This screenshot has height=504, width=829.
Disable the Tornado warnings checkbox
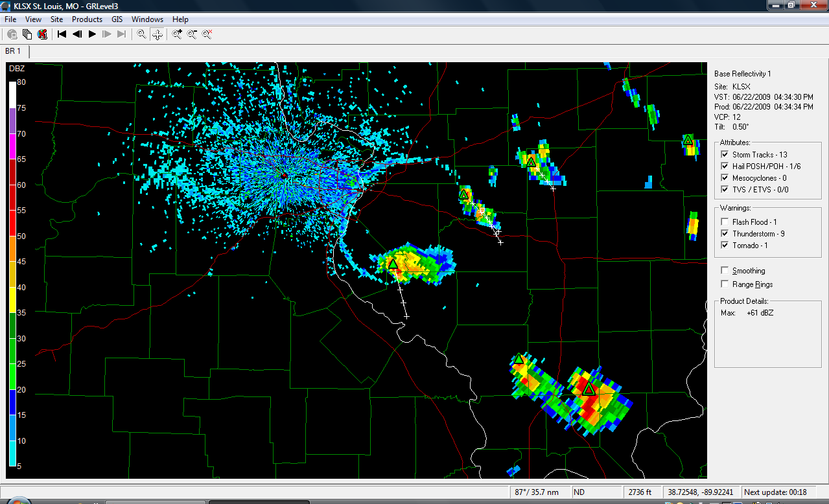(725, 246)
